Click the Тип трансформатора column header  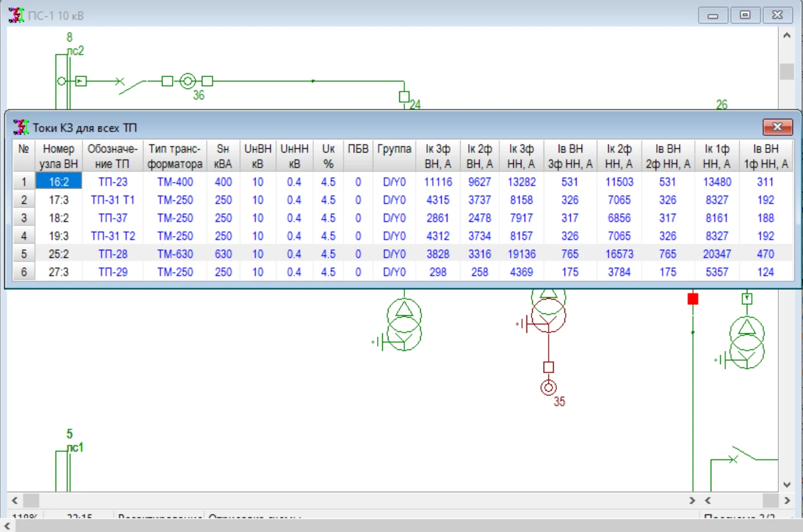tap(174, 156)
